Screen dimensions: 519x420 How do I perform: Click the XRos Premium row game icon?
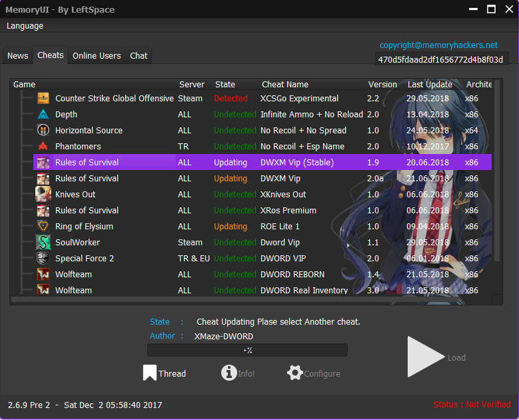click(x=43, y=210)
